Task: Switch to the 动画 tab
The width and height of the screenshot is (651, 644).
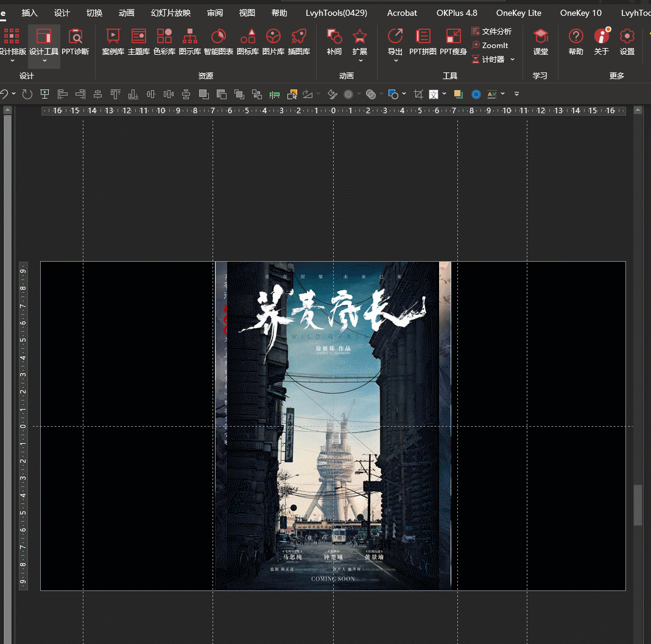Action: [x=127, y=13]
